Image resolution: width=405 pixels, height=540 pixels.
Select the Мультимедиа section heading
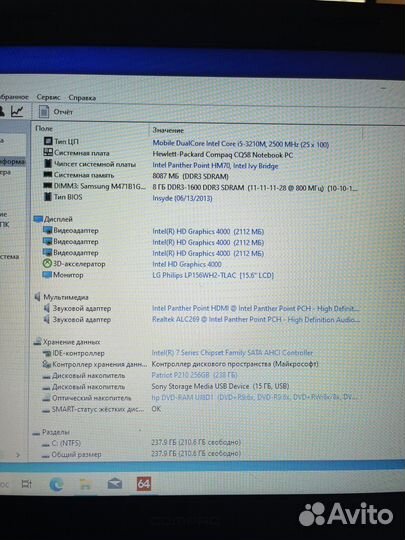tap(65, 297)
